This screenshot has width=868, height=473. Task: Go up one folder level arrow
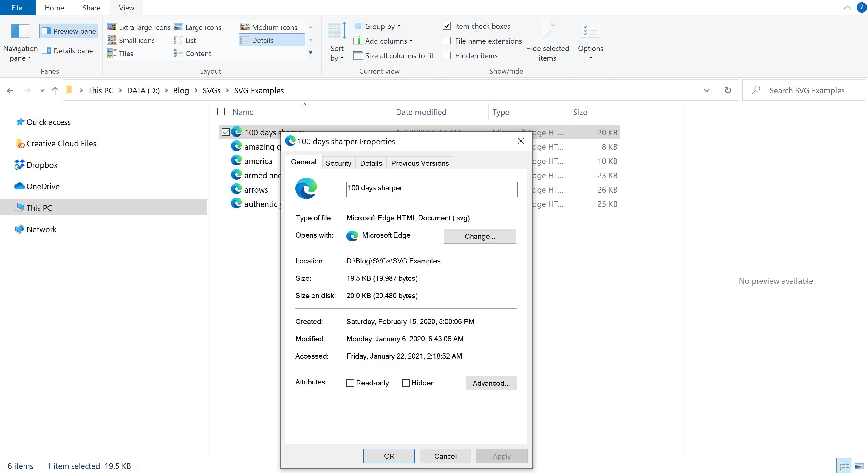pyautogui.click(x=55, y=91)
